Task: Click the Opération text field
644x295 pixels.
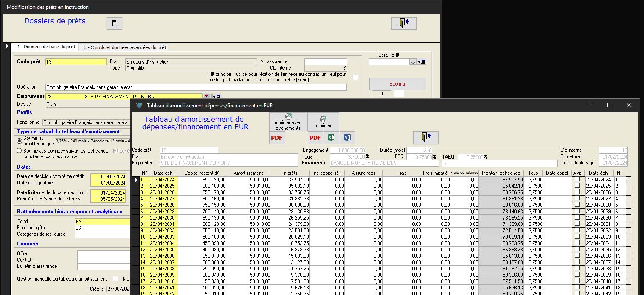Action: [x=196, y=87]
